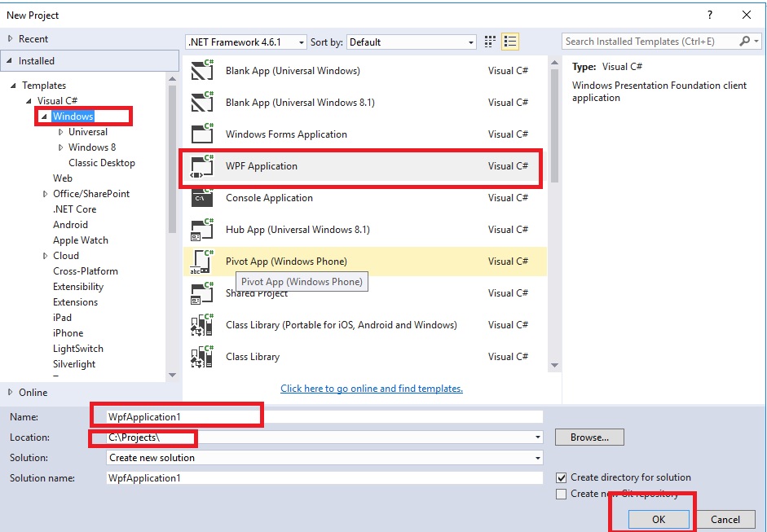Select the iPad category
Image resolution: width=767 pixels, height=532 pixels.
[x=62, y=318]
